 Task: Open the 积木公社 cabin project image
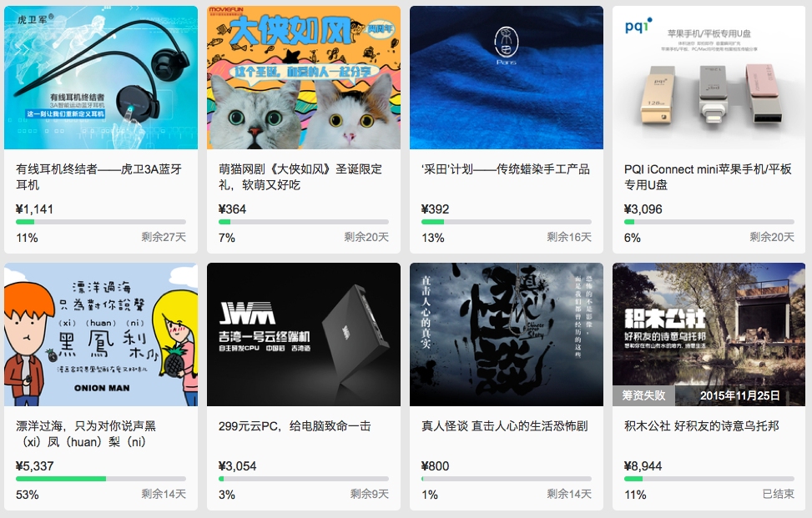(x=709, y=334)
